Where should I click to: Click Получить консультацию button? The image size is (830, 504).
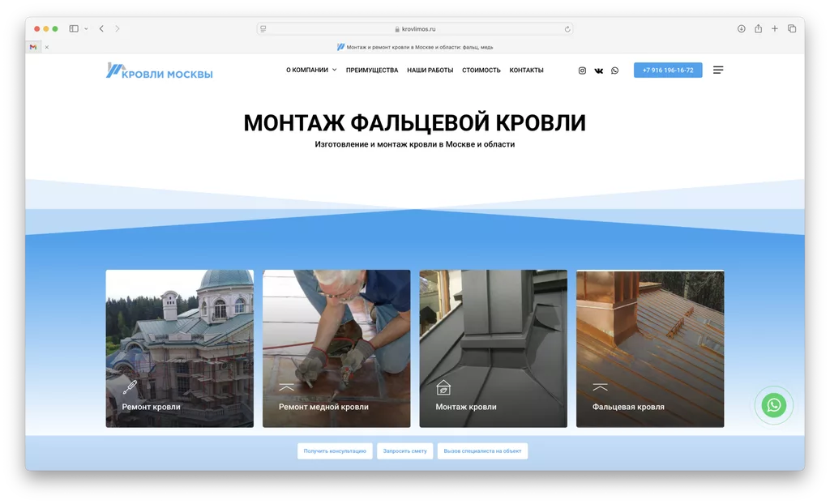[335, 451]
